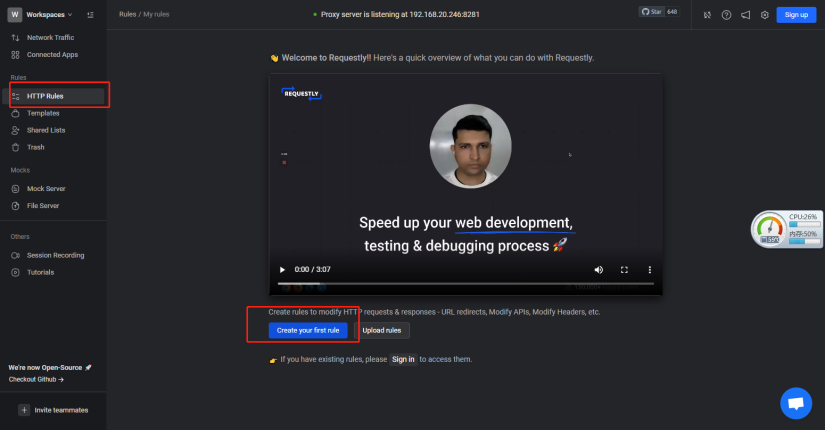825x430 pixels.
Task: Open the Workspaces dropdown
Action: tap(49, 15)
